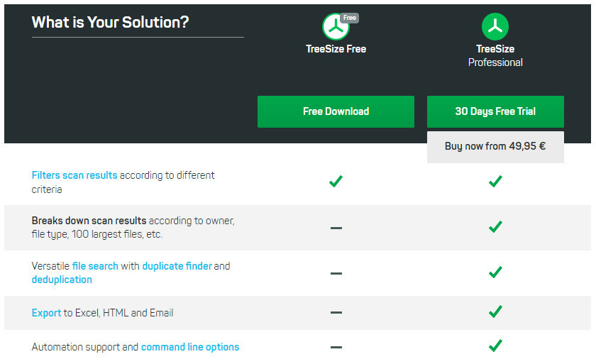Click the Professional checkmark for Filters scan results
This screenshot has width=596, height=364.
tap(495, 181)
